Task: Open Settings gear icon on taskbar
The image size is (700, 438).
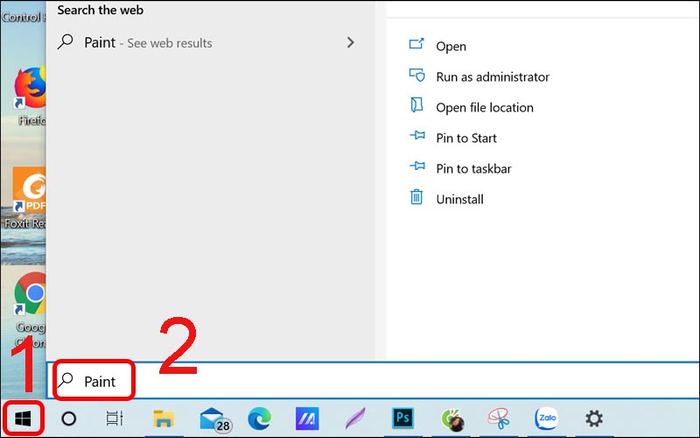Action: tap(594, 419)
